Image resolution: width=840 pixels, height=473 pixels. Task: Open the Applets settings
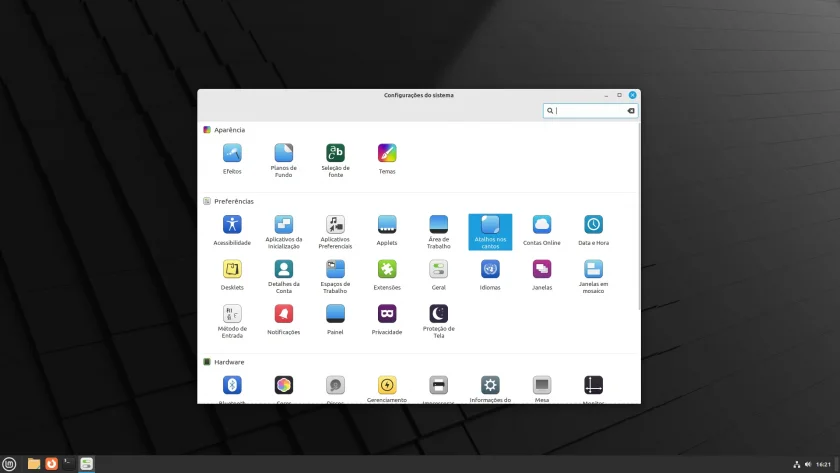pos(387,230)
